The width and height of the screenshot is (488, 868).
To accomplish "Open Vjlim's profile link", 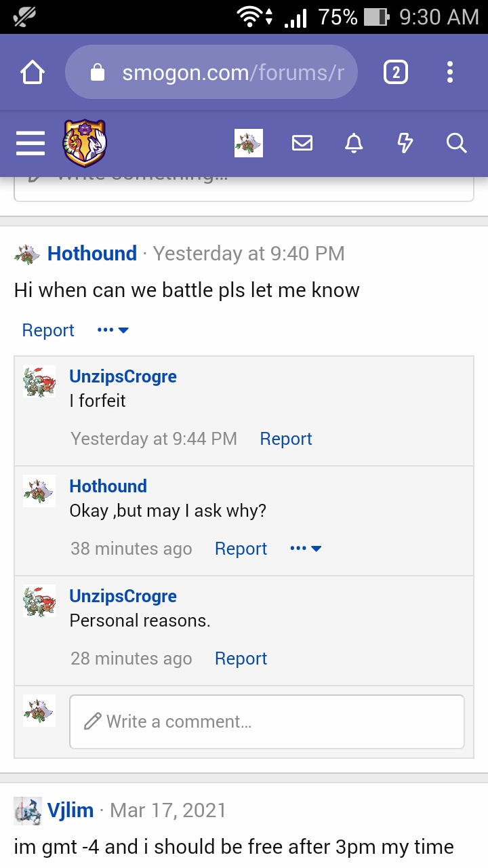I will pos(70,810).
